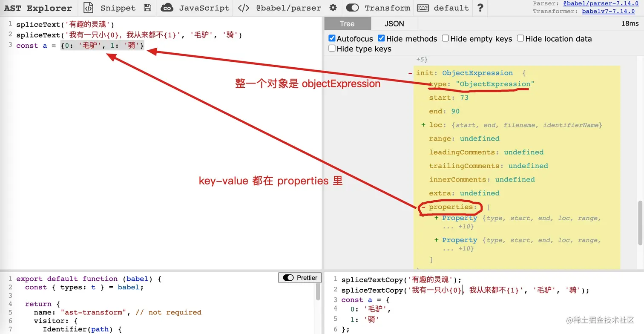Click the name: "ast-transform" line

pos(118,312)
